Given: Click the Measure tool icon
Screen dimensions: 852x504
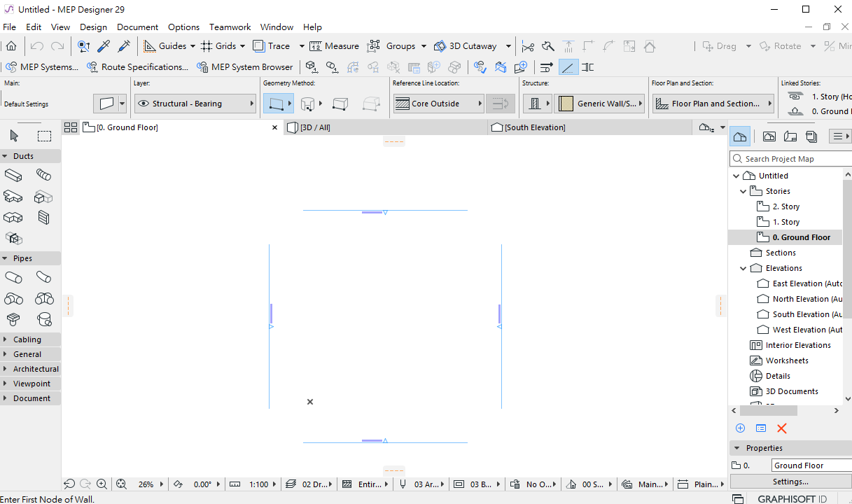Looking at the screenshot, I should [x=316, y=46].
